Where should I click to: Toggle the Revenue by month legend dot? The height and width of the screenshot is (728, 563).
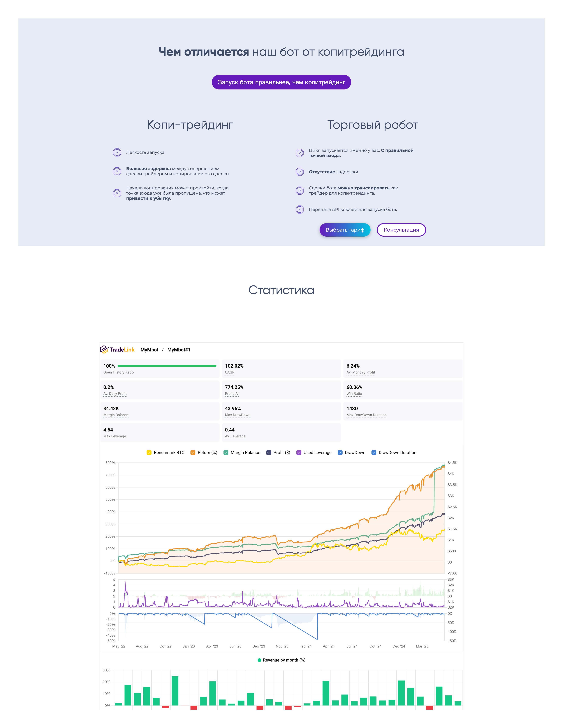259,660
